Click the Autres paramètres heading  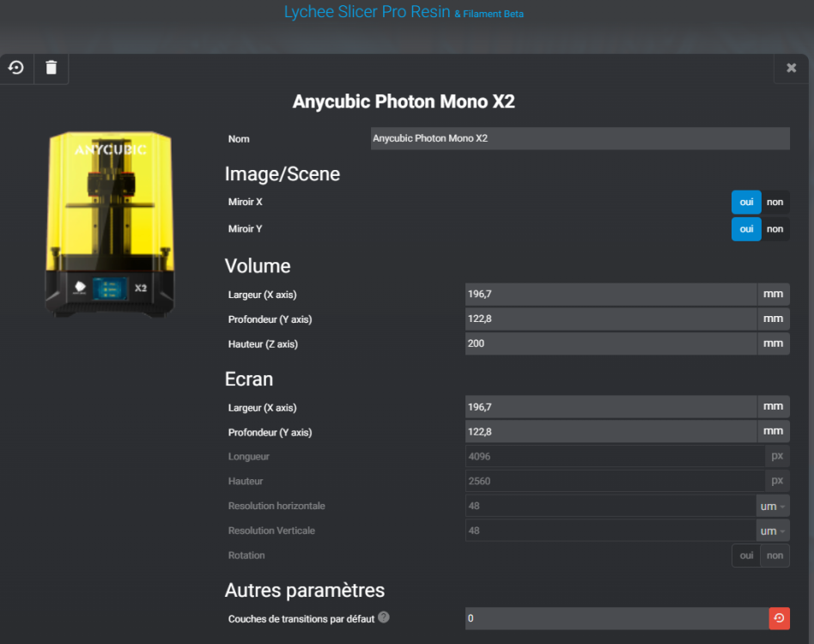click(x=305, y=591)
